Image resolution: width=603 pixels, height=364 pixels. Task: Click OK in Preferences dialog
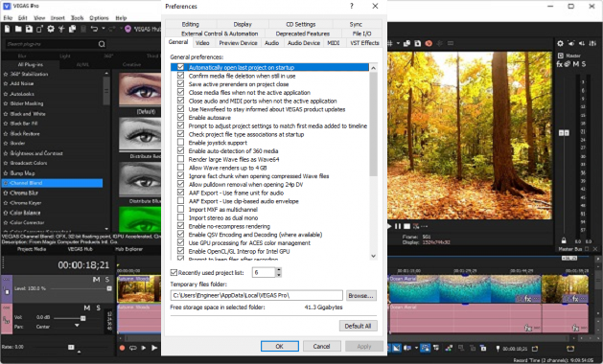(280, 347)
